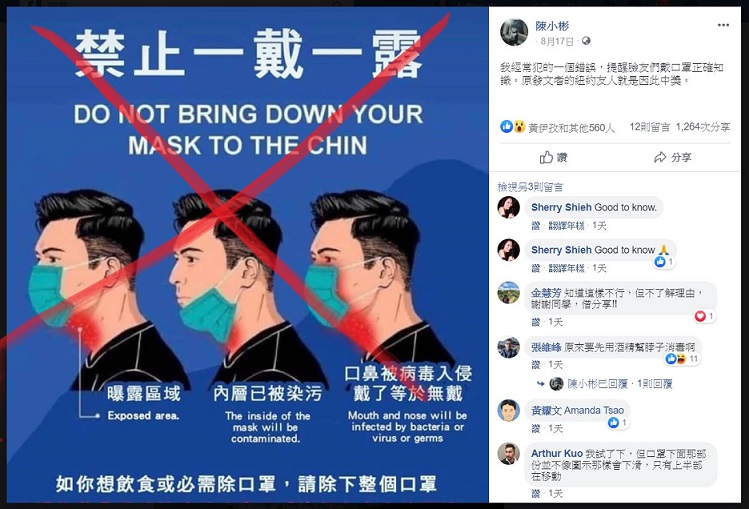Image resolution: width=749 pixels, height=509 pixels.
Task: Open the 8月17日 post timestamp
Action: coord(557,42)
